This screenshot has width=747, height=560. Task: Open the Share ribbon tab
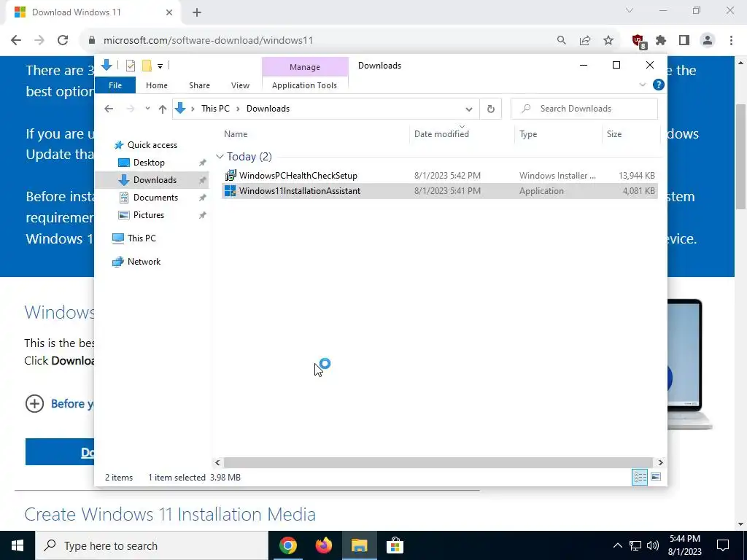pyautogui.click(x=199, y=85)
